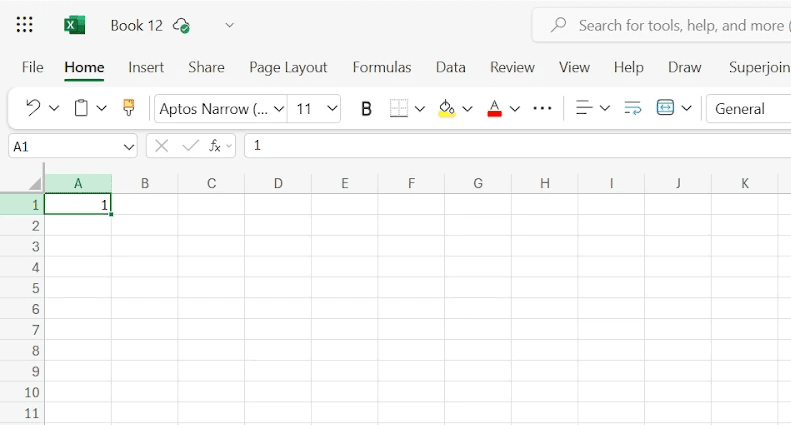This screenshot has width=791, height=425.
Task: Open the Help tab
Action: (x=629, y=67)
